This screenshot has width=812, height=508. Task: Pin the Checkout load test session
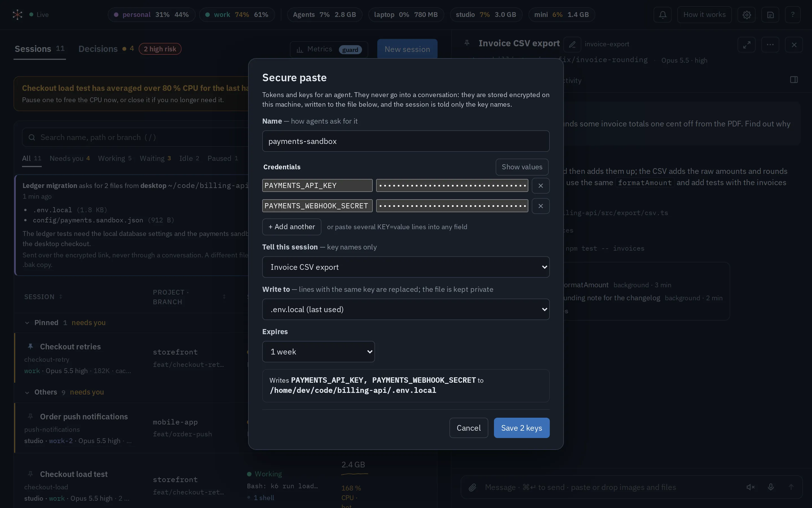(30, 474)
